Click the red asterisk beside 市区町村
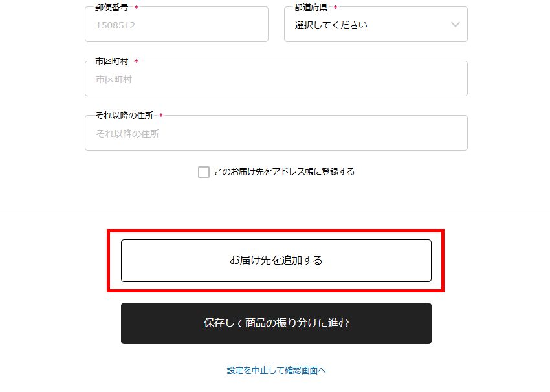 137,62
